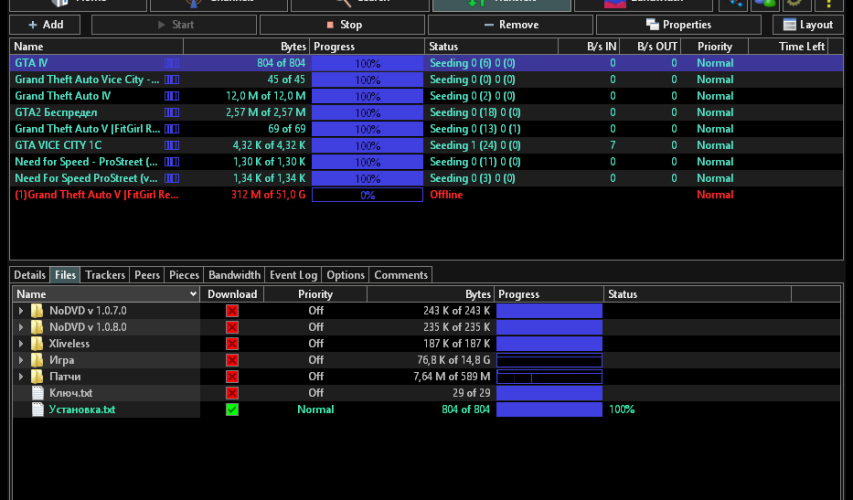Expand the NoDVD v 1.0.8.0 folder
This screenshot has height=500, width=853.
[x=21, y=327]
